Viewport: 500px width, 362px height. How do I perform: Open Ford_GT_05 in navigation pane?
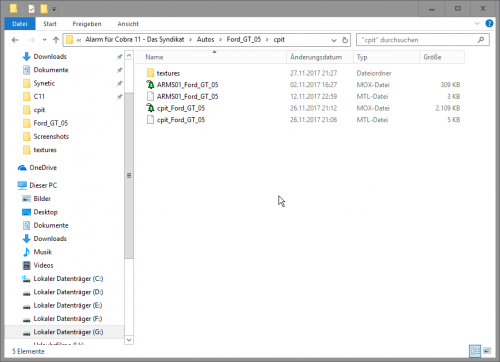(x=50, y=123)
